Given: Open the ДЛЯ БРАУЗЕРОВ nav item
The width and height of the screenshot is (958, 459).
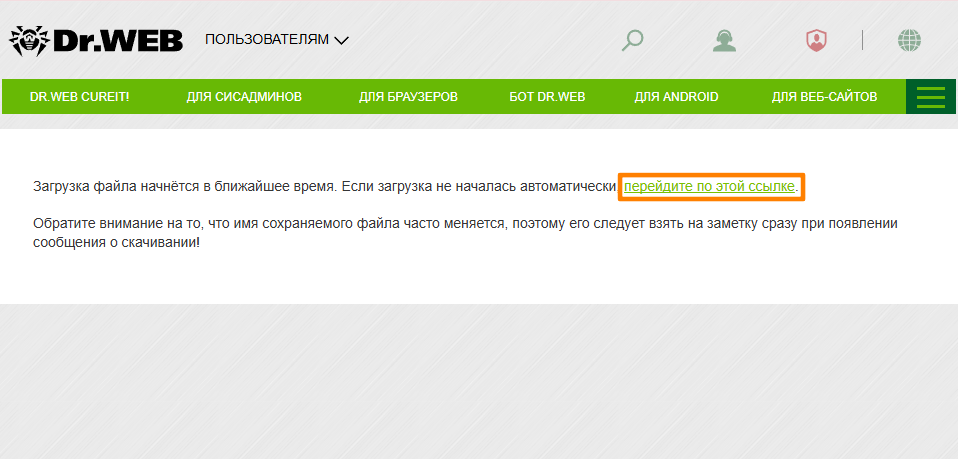Looking at the screenshot, I should click(x=408, y=97).
